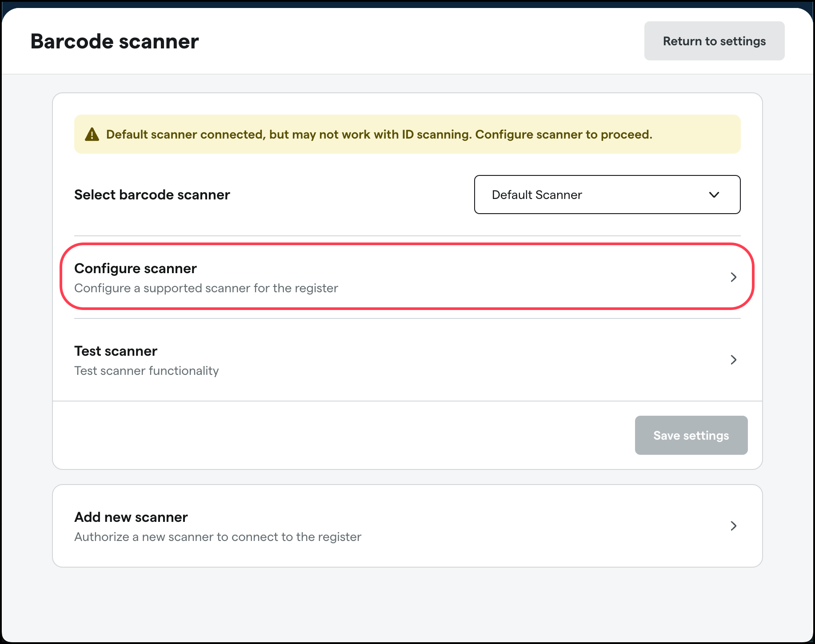
Task: Click the chevron on Configure scanner row
Action: pos(733,277)
